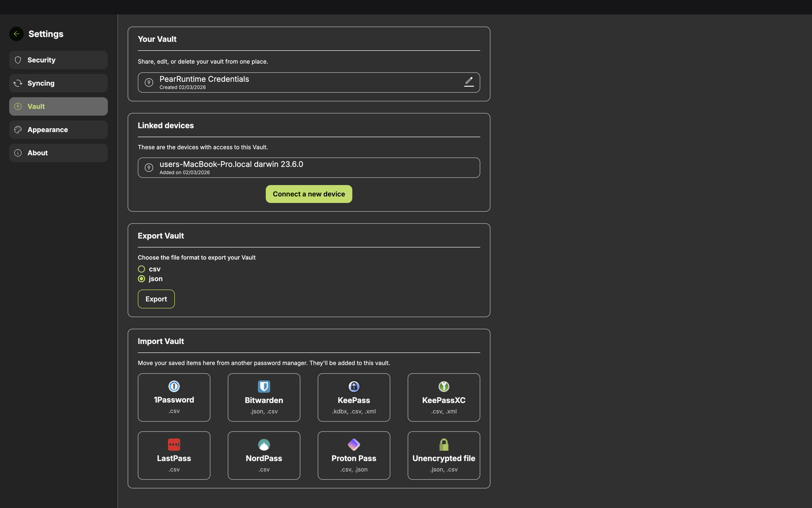Image resolution: width=812 pixels, height=508 pixels.
Task: Click the KeePassXC green key icon
Action: pos(444,386)
